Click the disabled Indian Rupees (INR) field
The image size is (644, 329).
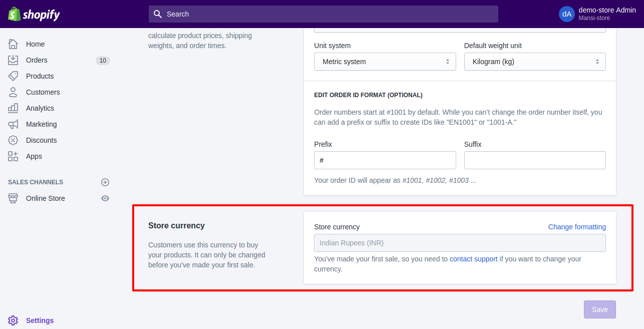[460, 243]
